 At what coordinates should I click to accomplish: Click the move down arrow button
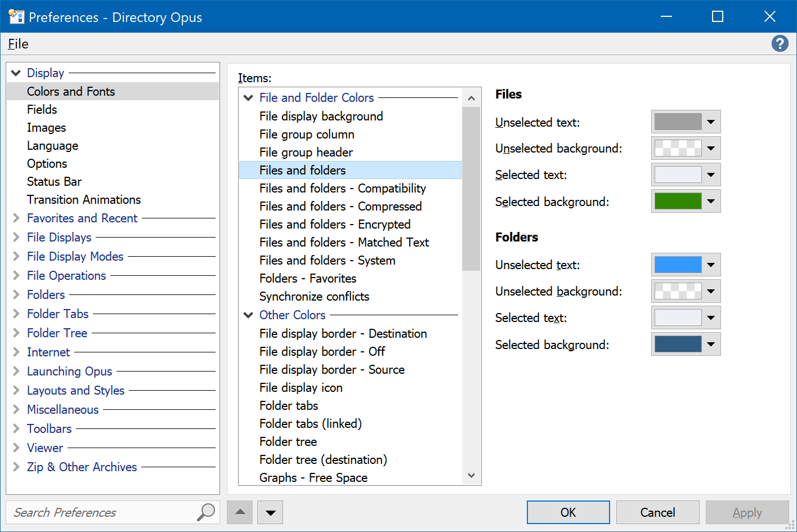270,512
